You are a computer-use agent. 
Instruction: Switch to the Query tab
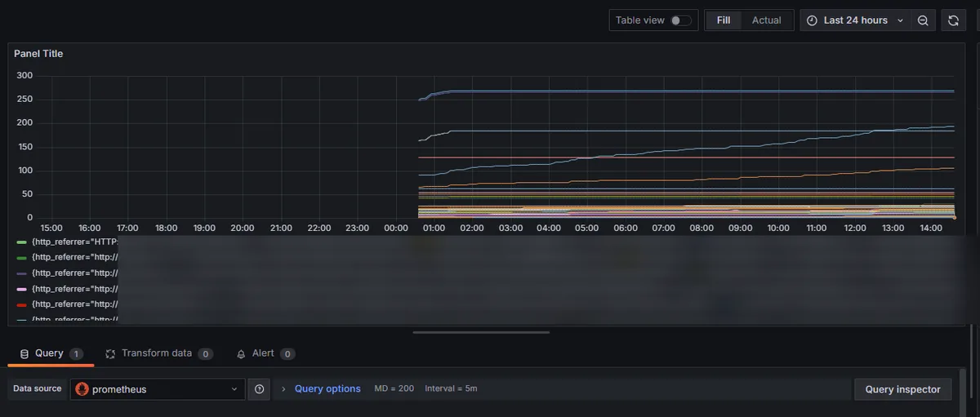point(49,353)
